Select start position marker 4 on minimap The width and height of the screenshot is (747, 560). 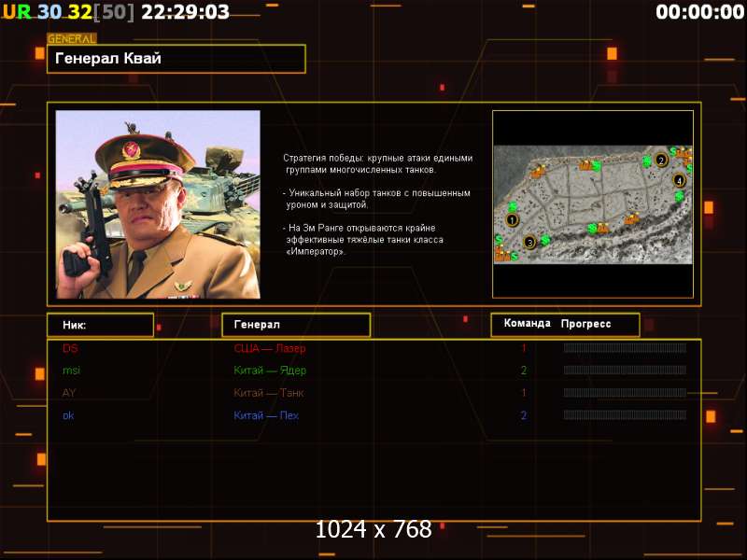[679, 180]
